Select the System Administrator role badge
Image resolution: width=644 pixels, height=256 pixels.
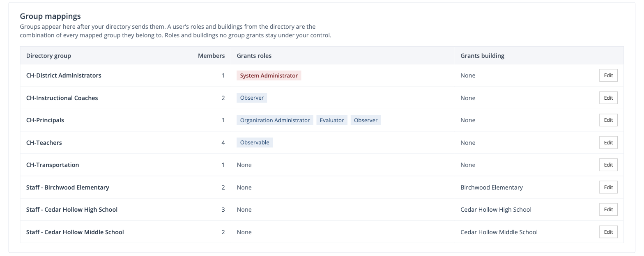[x=269, y=75]
